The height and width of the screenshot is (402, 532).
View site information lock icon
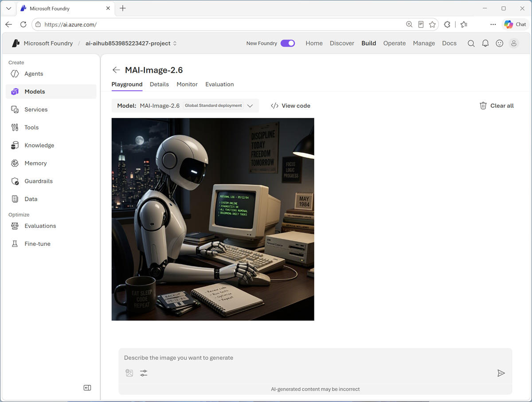(38, 25)
